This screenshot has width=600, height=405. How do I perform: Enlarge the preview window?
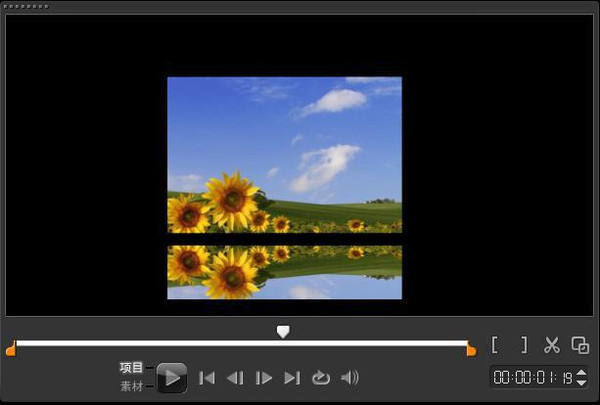point(580,345)
